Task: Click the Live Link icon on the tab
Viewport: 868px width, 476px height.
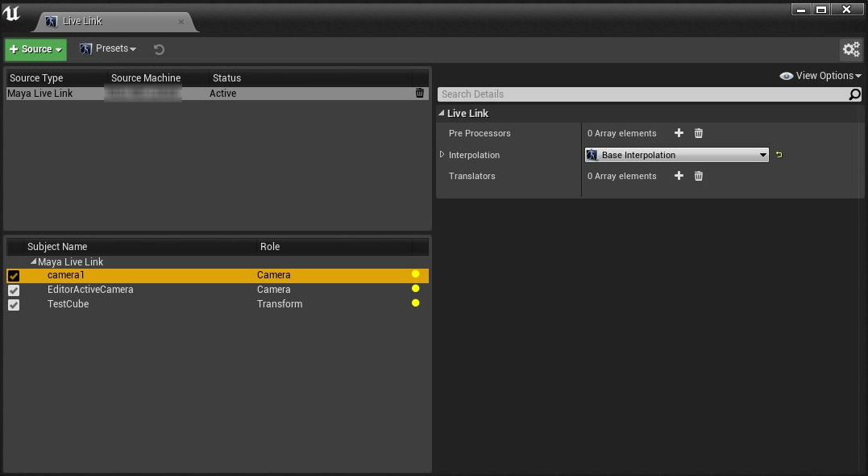Action: pyautogui.click(x=52, y=22)
